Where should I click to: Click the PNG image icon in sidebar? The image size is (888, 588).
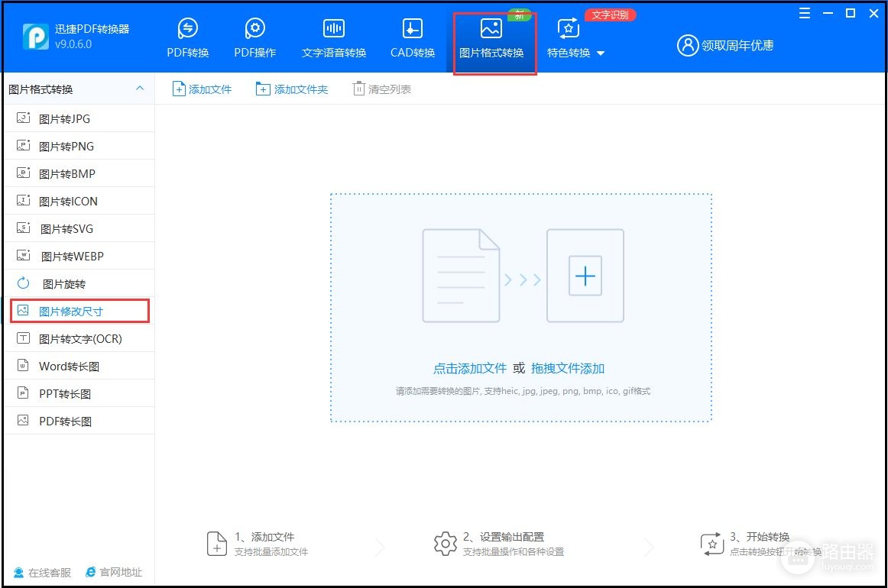tap(23, 145)
